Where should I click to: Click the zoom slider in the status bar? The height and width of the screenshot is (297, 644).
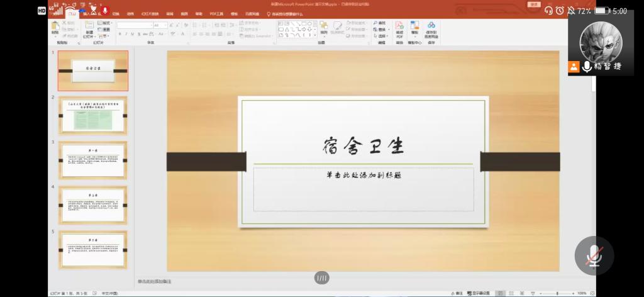(557, 293)
